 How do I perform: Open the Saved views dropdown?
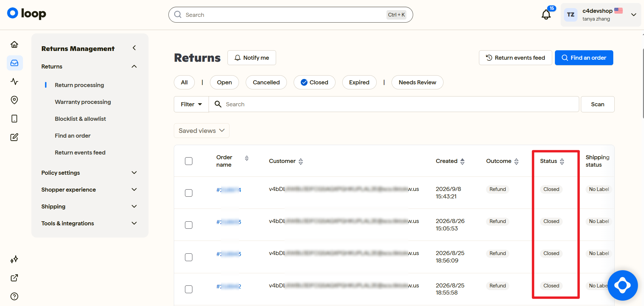coord(202,131)
